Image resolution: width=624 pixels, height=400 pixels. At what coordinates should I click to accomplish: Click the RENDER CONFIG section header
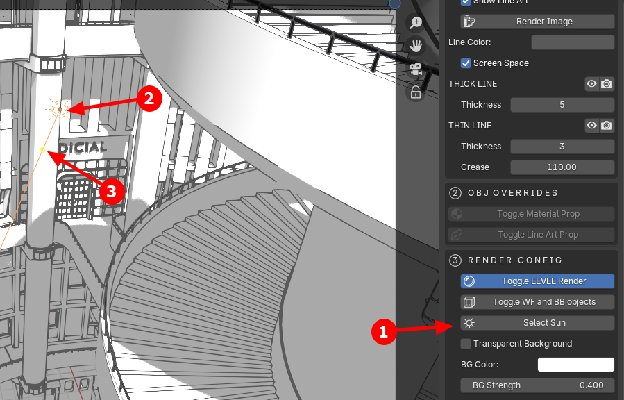(515, 260)
